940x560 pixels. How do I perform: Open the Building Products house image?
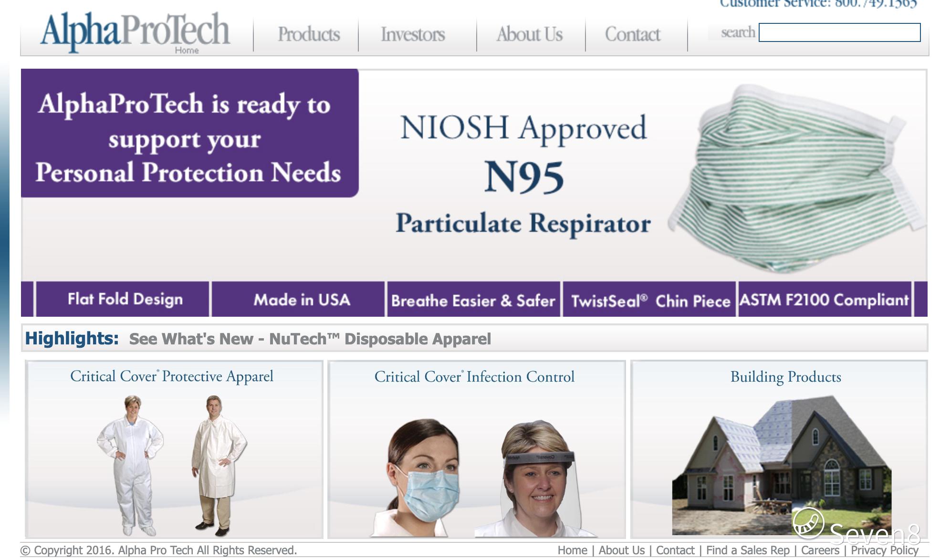click(x=782, y=465)
